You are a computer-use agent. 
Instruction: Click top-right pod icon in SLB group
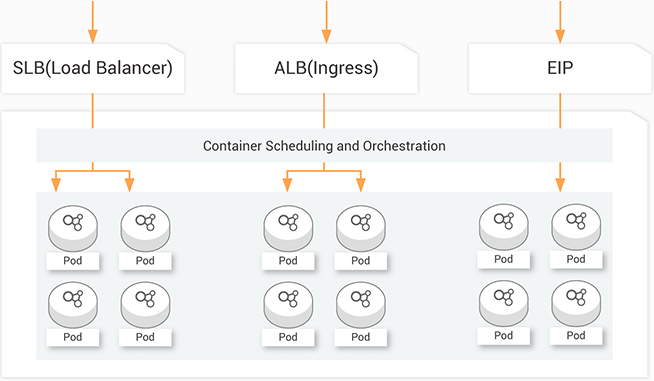pos(145,228)
